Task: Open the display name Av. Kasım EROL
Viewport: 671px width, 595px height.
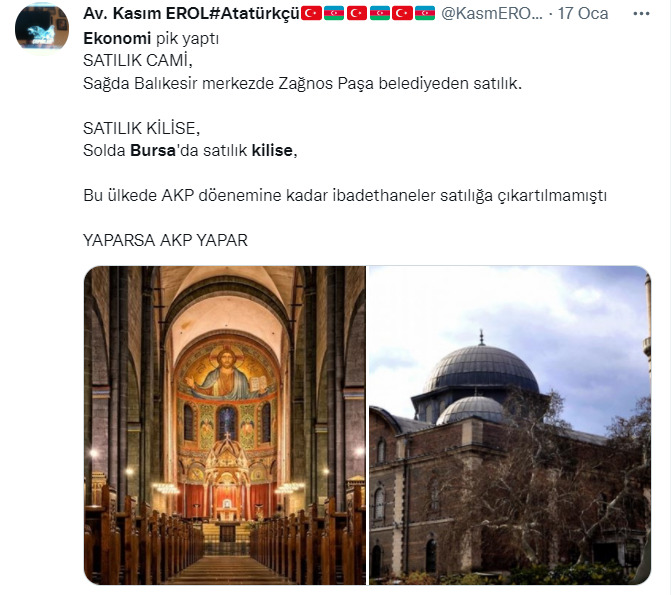Action: [143, 13]
